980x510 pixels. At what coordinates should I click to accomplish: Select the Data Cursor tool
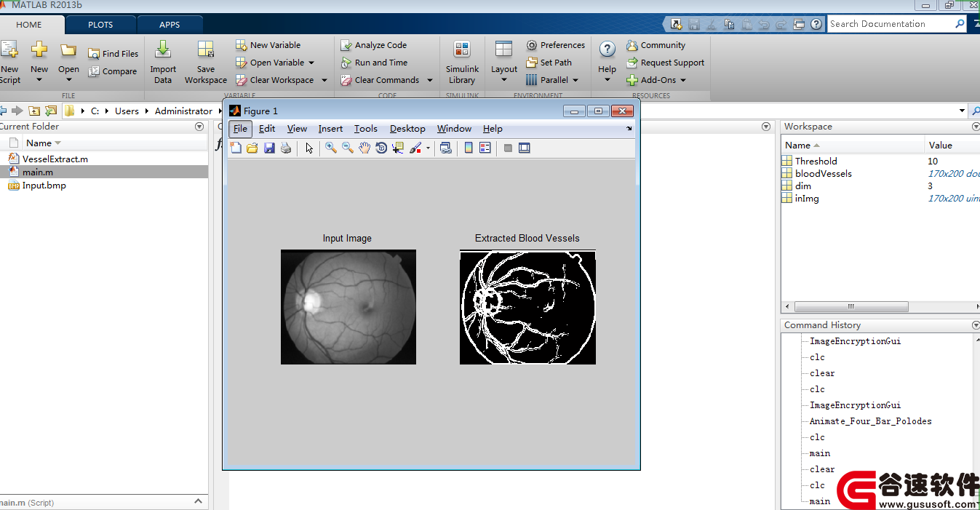397,148
